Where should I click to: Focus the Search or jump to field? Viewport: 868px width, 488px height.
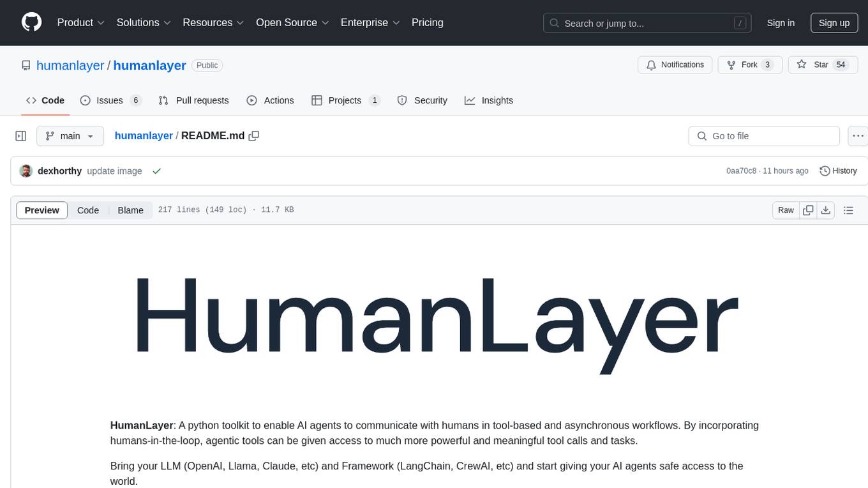[647, 23]
